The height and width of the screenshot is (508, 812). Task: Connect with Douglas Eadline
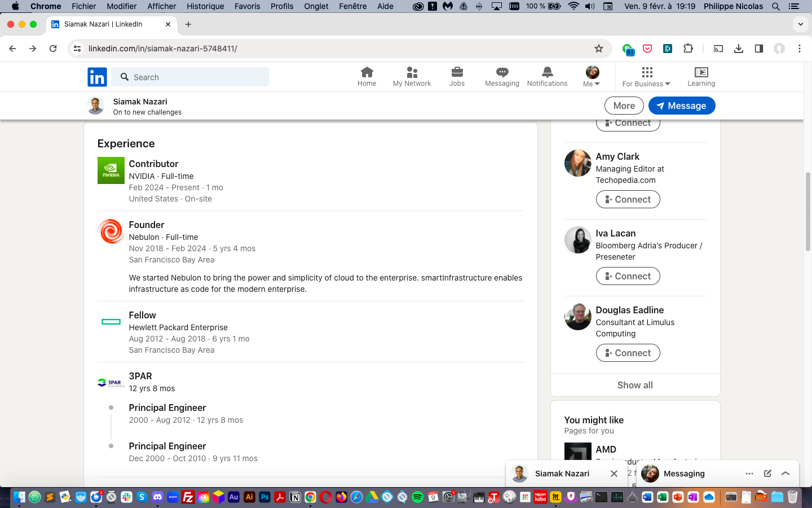coord(628,353)
